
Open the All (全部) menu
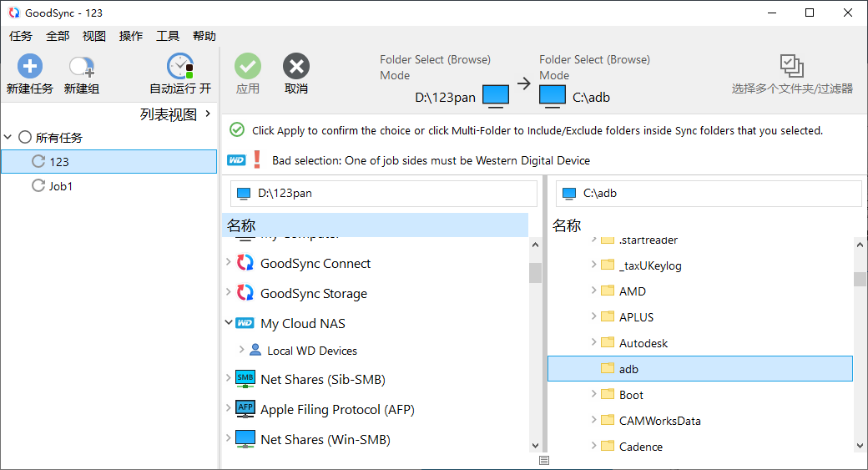(x=58, y=36)
